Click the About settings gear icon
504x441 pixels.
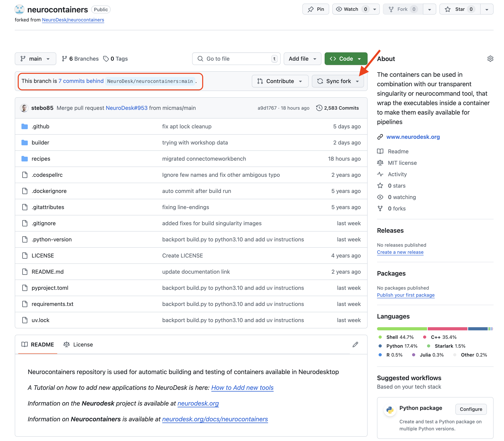pyautogui.click(x=490, y=59)
